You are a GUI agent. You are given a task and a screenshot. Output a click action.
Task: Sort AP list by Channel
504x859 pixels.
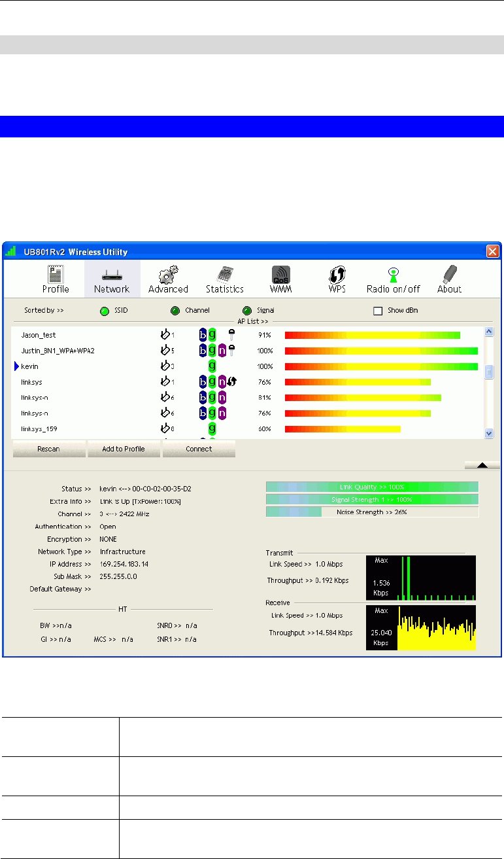tap(175, 311)
